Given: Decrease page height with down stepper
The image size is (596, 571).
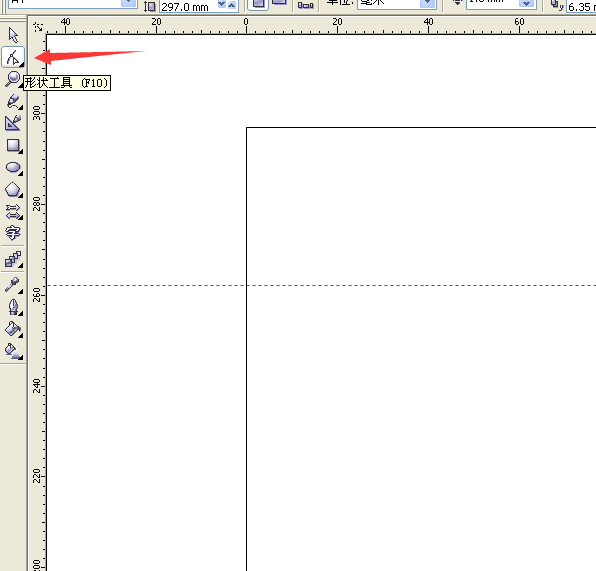Looking at the screenshot, I should point(222,5).
